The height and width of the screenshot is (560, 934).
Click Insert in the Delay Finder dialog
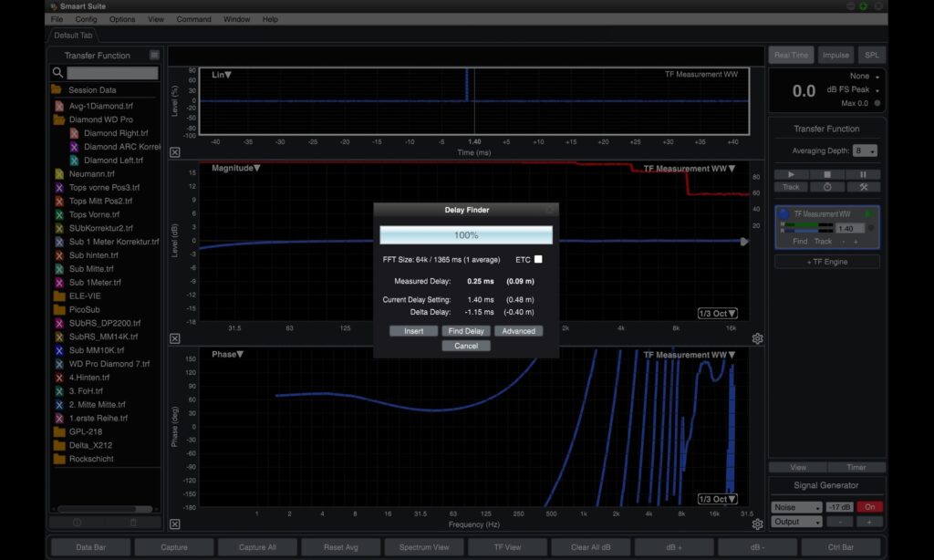pos(413,331)
